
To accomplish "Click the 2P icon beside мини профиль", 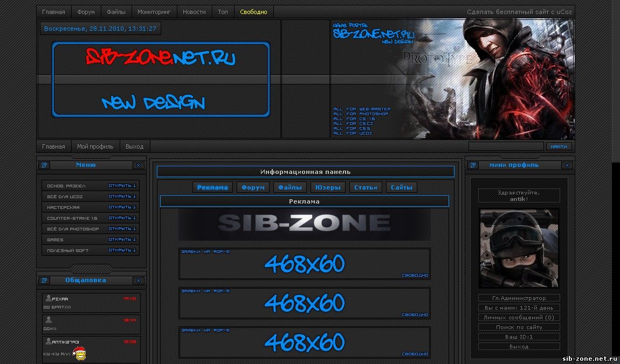I will pos(473,165).
